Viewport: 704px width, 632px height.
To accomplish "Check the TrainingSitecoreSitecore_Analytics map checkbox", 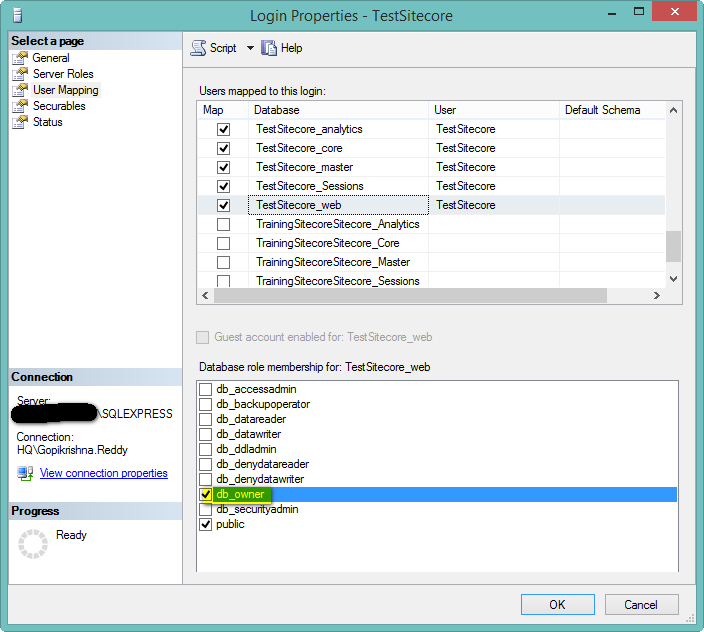I will click(x=223, y=224).
